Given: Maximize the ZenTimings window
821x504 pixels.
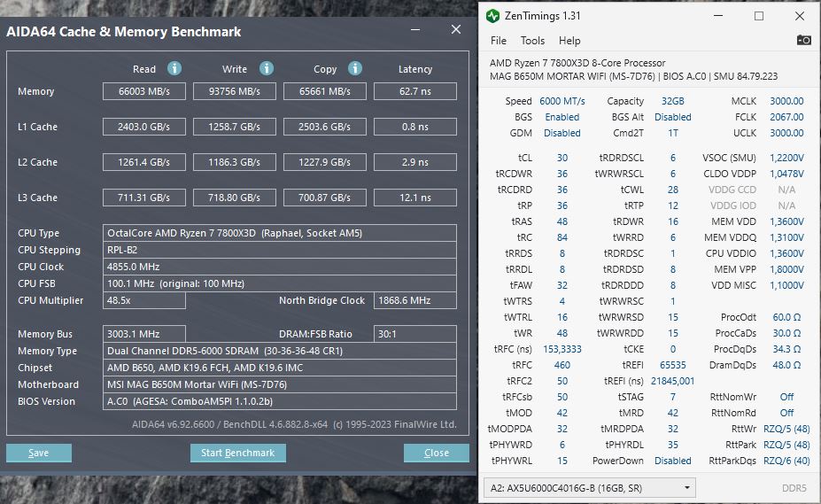Looking at the screenshot, I should [x=759, y=16].
